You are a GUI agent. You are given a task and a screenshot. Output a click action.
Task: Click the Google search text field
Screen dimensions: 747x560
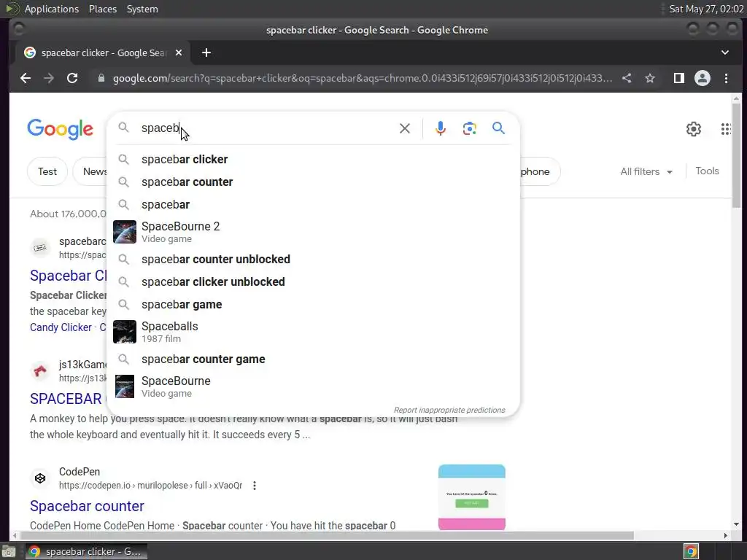(x=267, y=128)
